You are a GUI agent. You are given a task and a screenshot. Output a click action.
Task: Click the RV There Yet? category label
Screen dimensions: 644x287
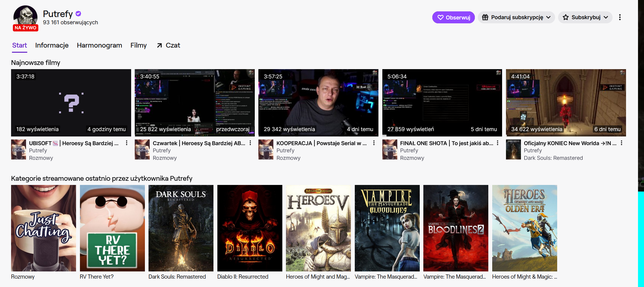point(97,277)
